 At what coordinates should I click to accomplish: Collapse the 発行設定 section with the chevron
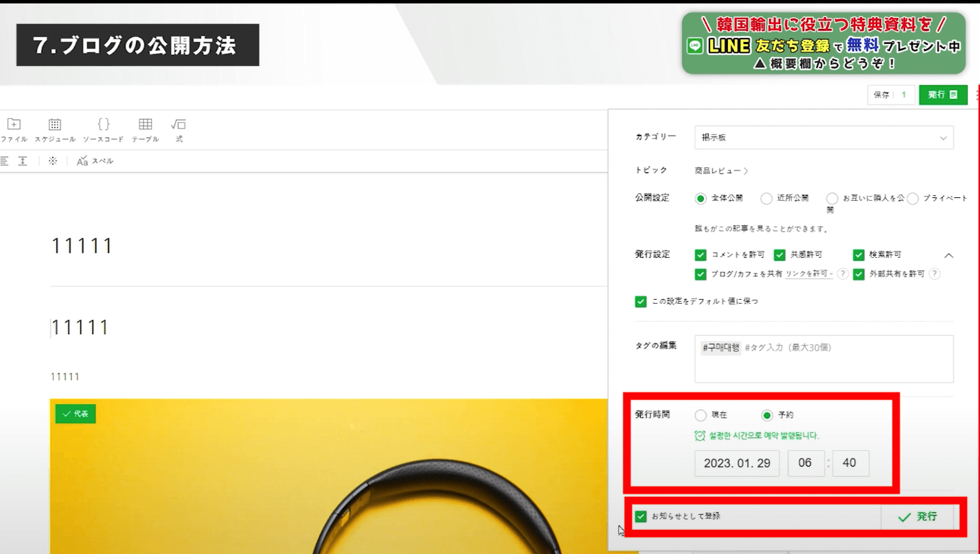[x=948, y=256]
